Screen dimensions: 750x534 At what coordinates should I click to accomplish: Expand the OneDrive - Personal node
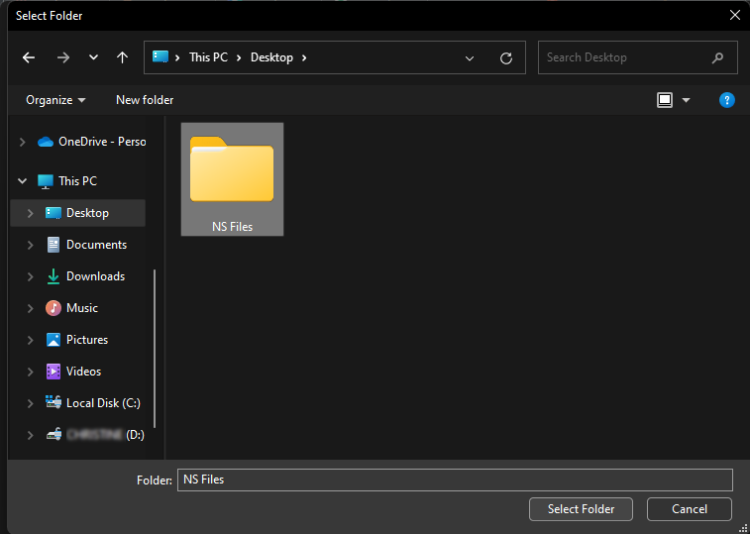pyautogui.click(x=22, y=142)
